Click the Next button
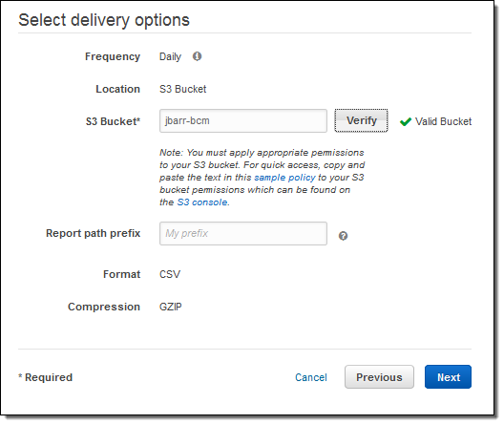 (448, 377)
